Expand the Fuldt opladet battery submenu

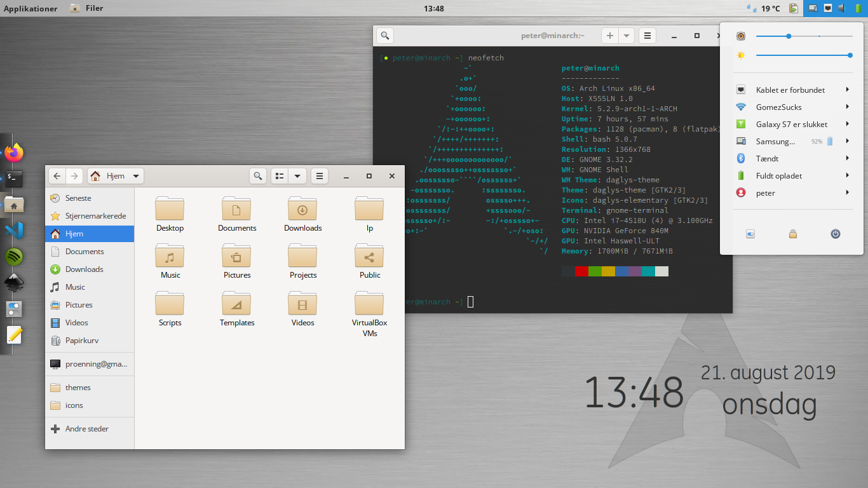click(x=793, y=175)
